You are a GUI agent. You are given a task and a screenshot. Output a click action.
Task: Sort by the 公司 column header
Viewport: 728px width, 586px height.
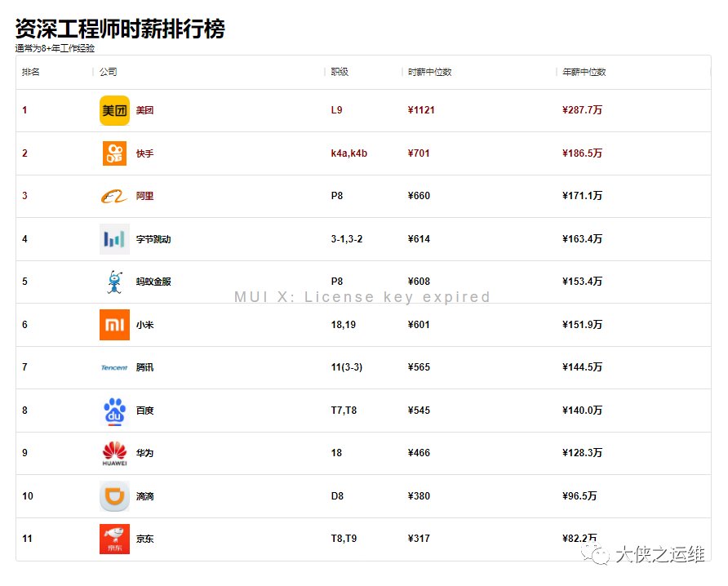tap(108, 72)
